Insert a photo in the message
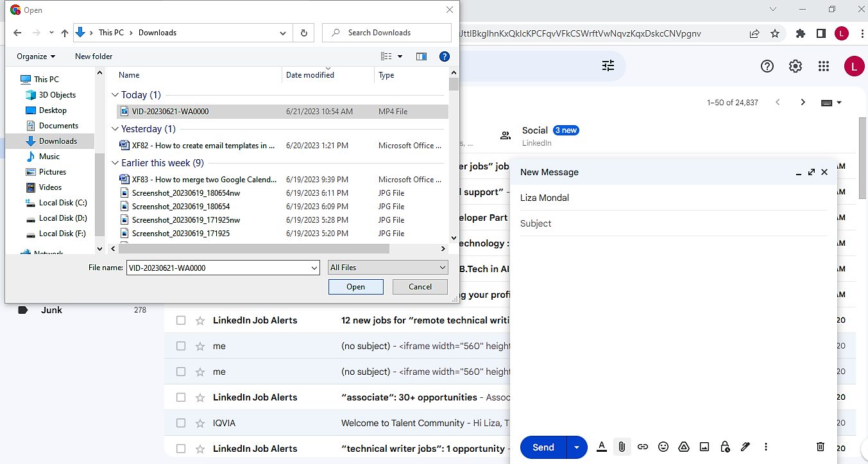Screen dimensions: 868x464 (x=704, y=447)
